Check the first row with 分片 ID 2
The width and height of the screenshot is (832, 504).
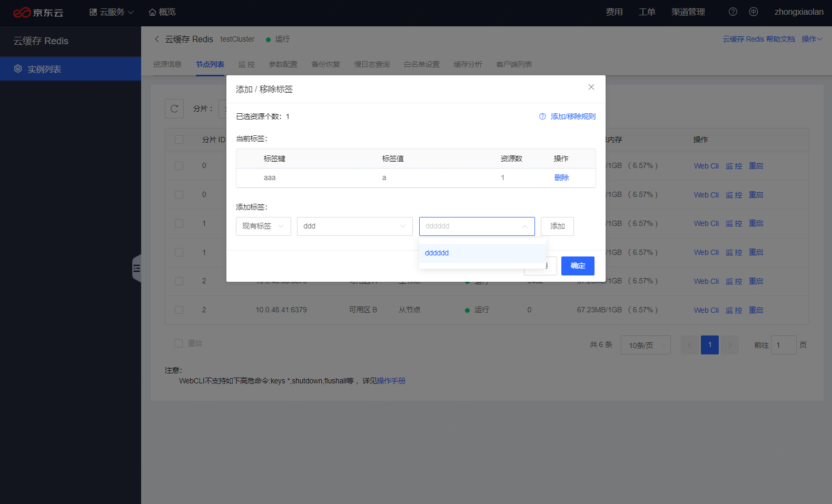coord(179,281)
